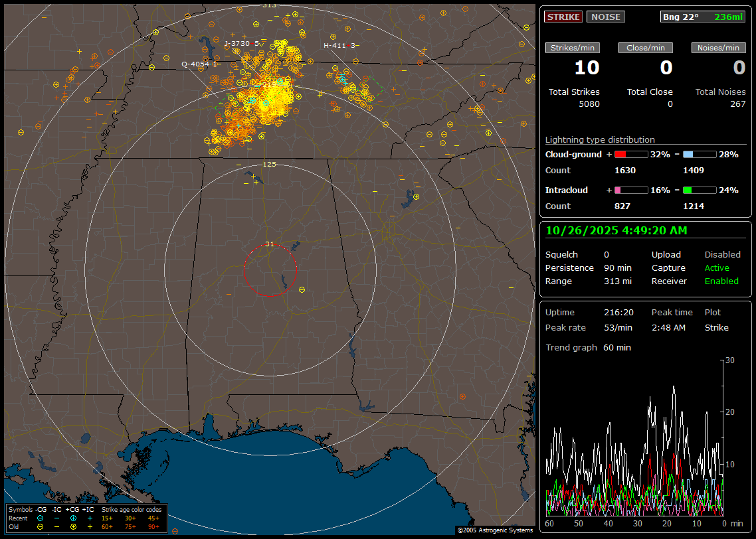Click the Noises/min label button

pos(718,48)
